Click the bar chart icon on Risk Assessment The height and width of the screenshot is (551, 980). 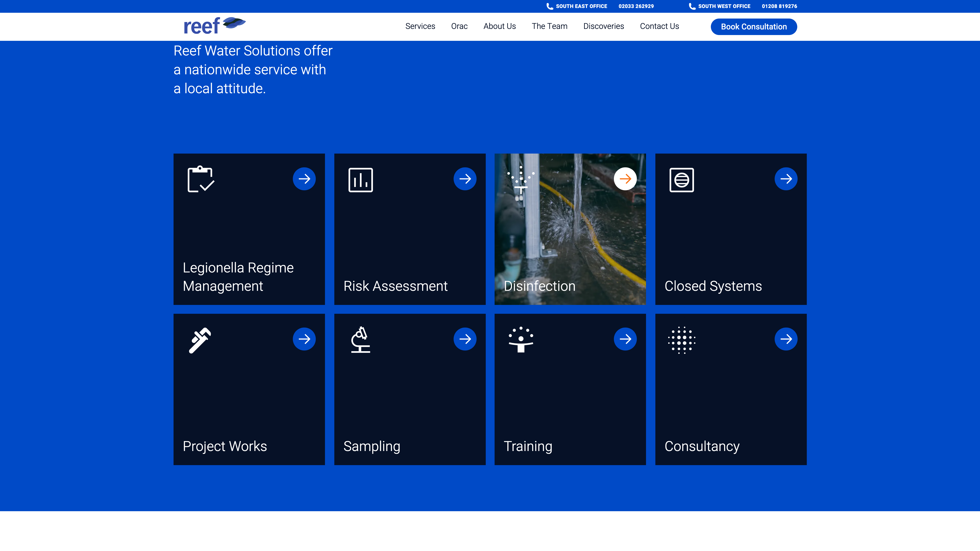(x=360, y=180)
